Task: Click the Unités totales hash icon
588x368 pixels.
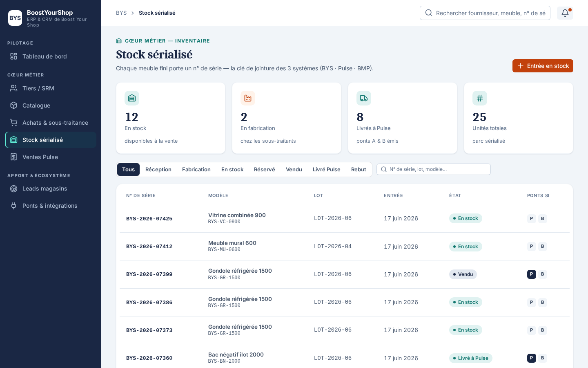Action: point(480,98)
